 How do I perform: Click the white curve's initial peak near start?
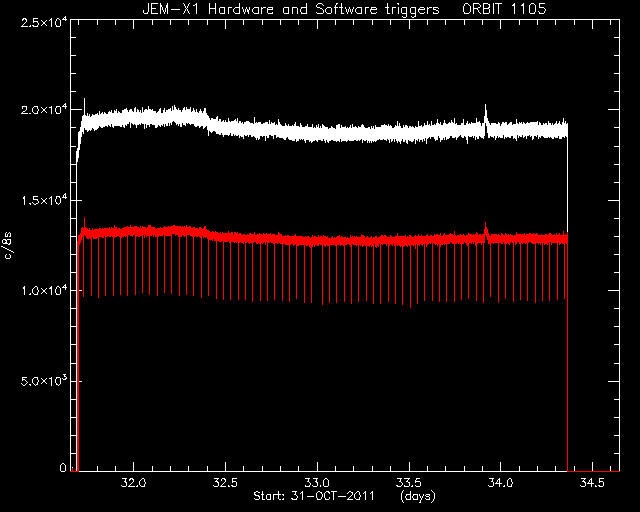coord(84,107)
